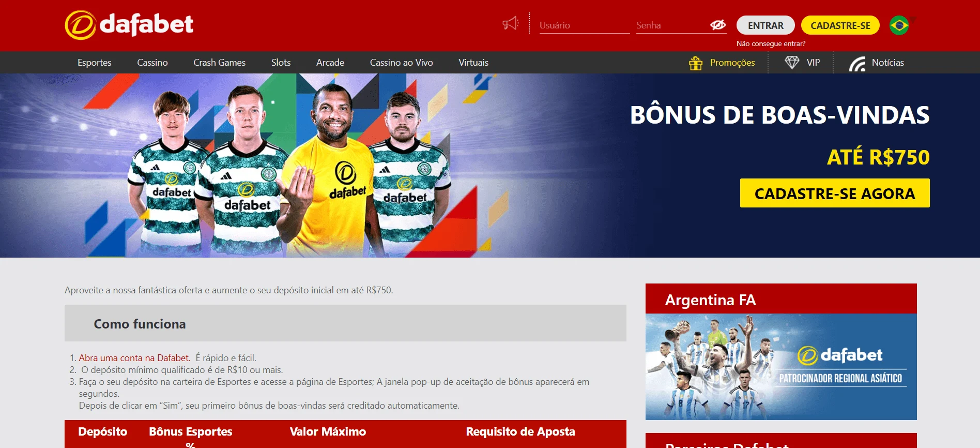Click the Usuário username field
Viewport: 980px width, 448px height.
585,25
